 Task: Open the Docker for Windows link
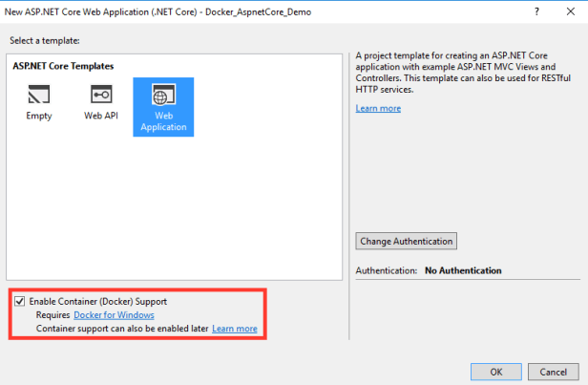pos(114,315)
